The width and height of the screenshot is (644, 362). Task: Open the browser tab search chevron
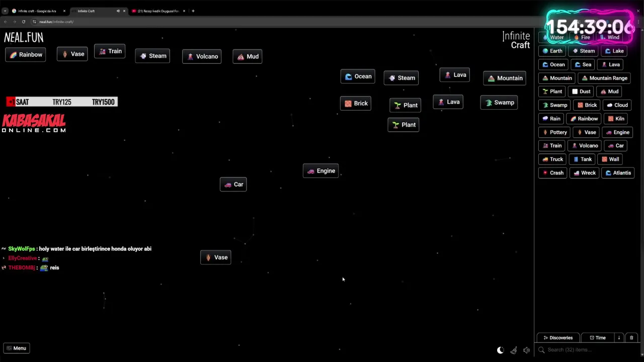(x=5, y=11)
